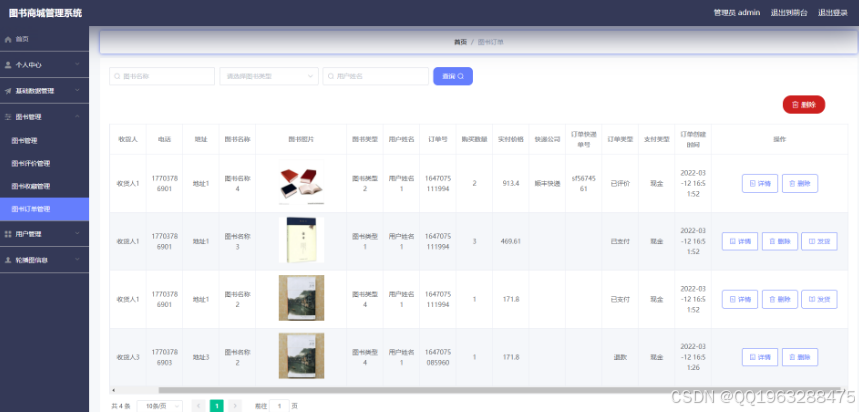859x412 pixels.
Task: Click 管理员 admin in the header
Action: [x=736, y=13]
